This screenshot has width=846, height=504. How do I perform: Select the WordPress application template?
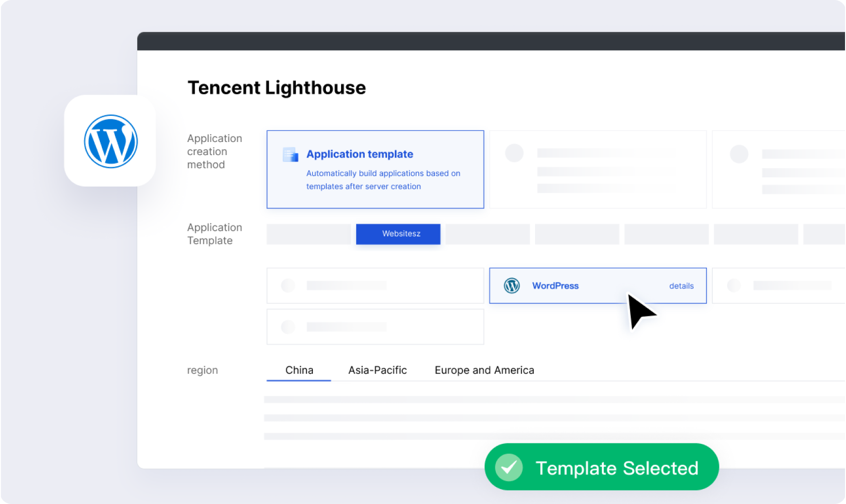click(598, 286)
